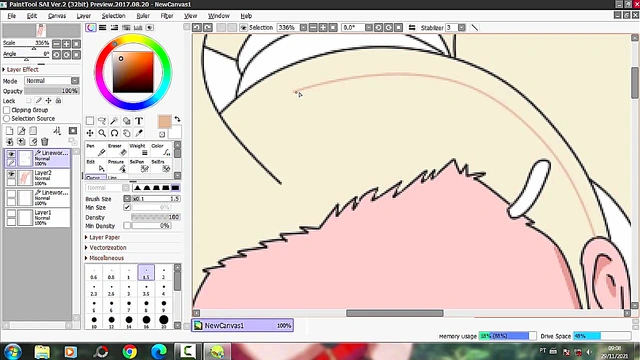Adjust the brush Density slider
This screenshot has height=360, width=640.
click(156, 217)
